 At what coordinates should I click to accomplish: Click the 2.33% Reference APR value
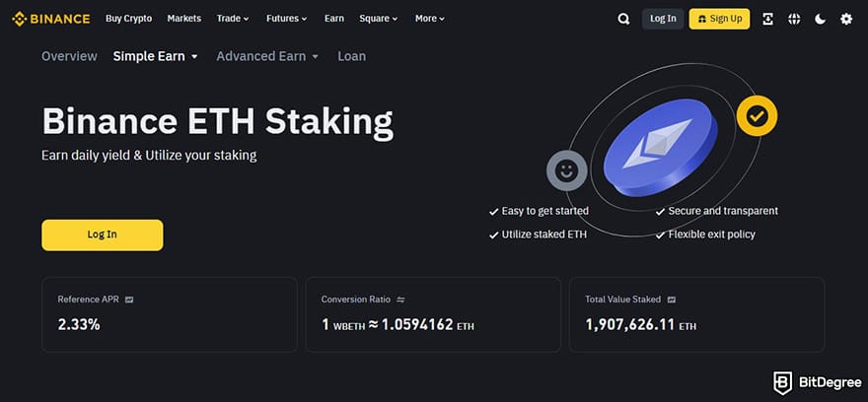point(79,324)
